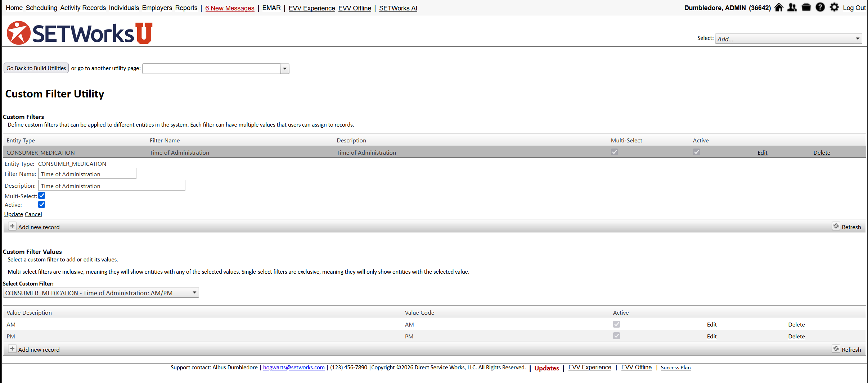Open the Scheduling menu
868x383 pixels.
pyautogui.click(x=41, y=8)
